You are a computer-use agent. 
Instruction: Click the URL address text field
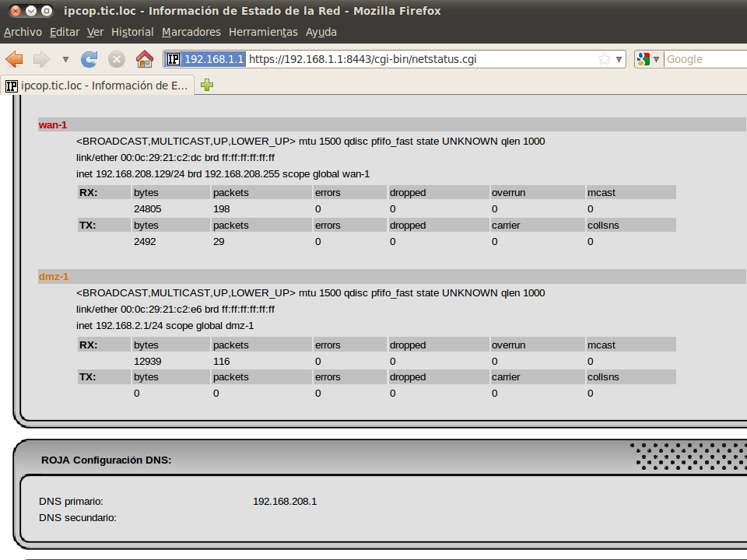[420, 59]
